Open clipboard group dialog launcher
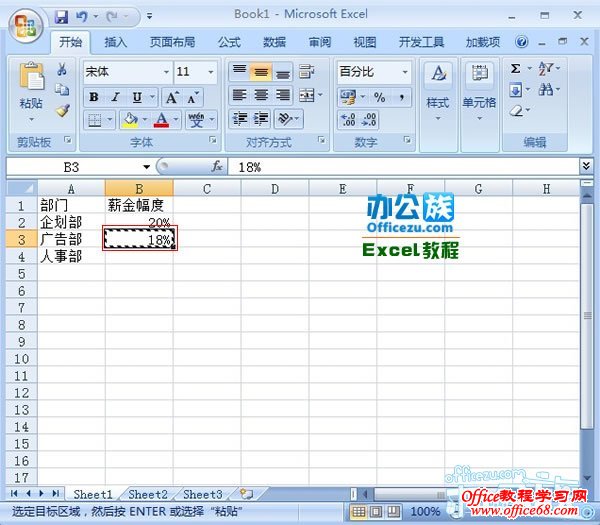The width and height of the screenshot is (600, 525). pos(68,140)
